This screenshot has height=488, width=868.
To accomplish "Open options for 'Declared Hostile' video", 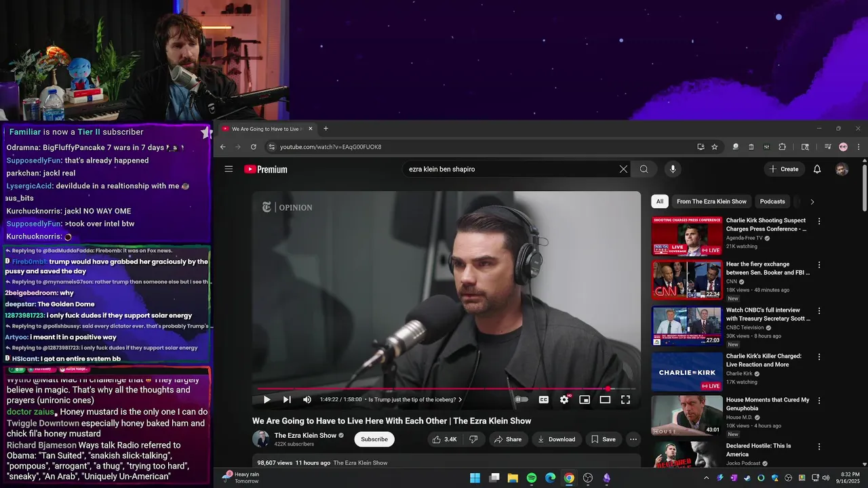I will click(x=819, y=447).
